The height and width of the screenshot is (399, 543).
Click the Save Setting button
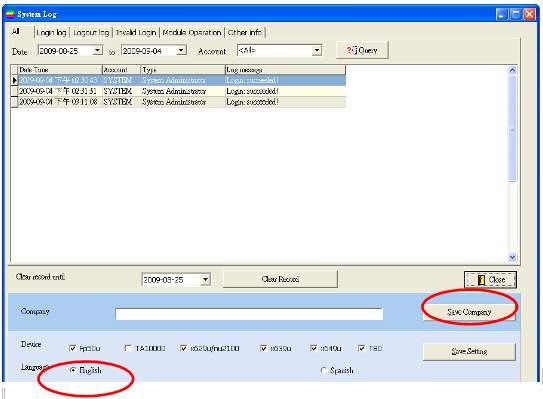click(469, 351)
